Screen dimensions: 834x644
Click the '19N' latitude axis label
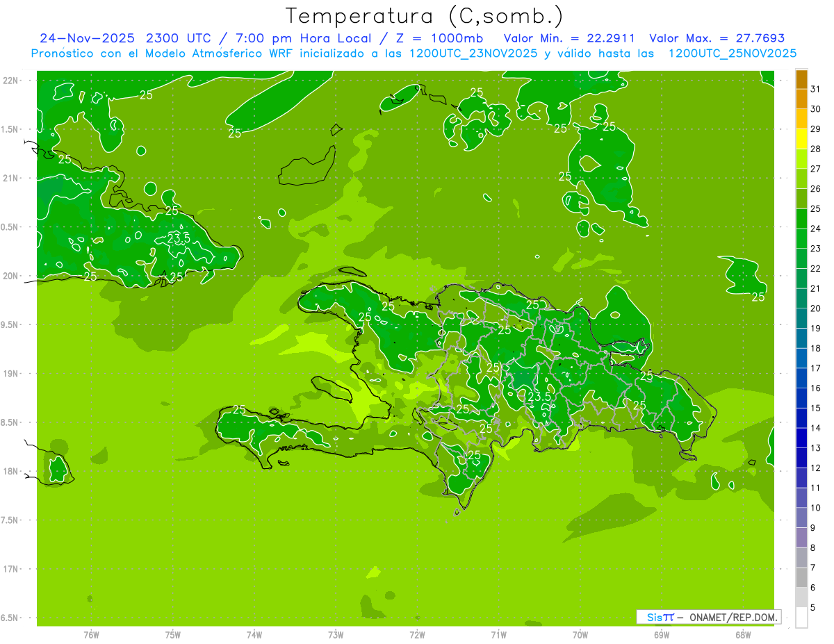tap(10, 373)
